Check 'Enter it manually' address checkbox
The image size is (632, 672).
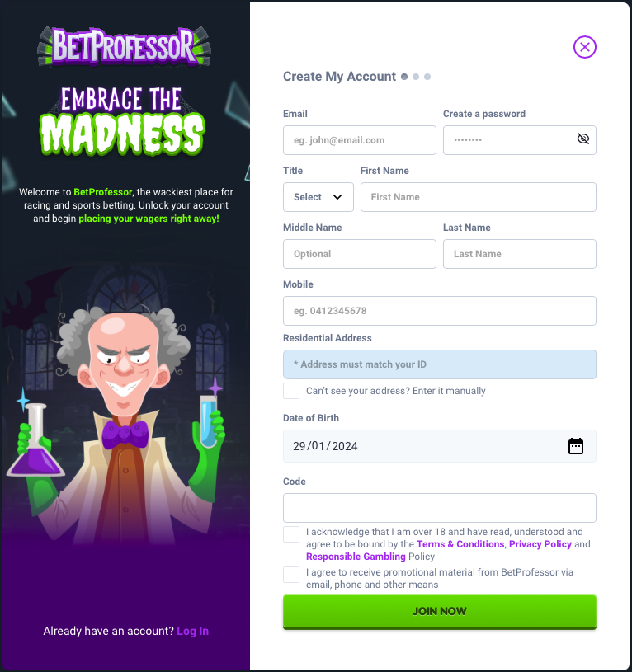click(291, 391)
